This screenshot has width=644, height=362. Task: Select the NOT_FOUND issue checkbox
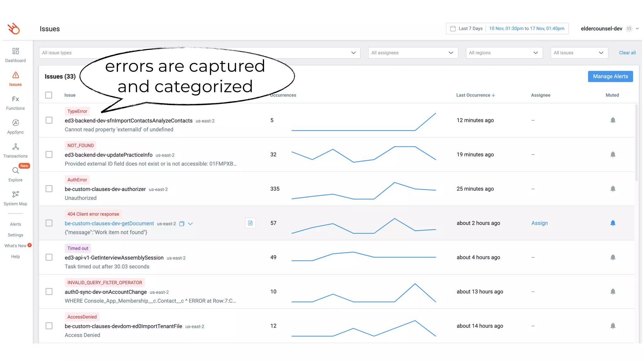49,155
